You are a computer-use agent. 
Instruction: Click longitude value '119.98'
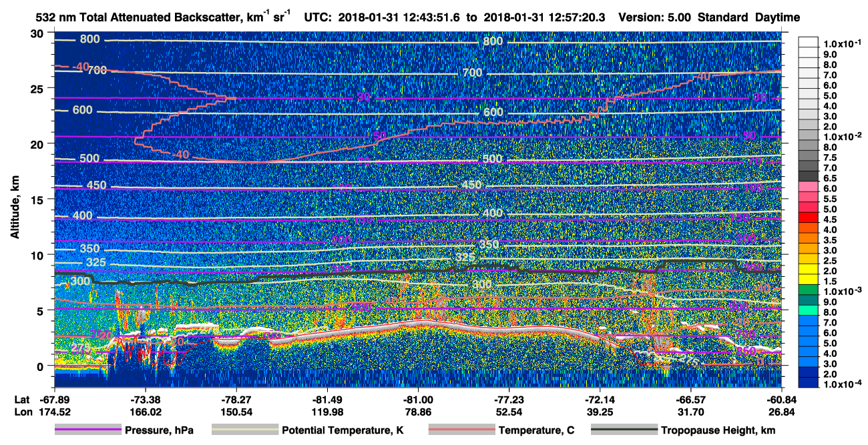click(x=327, y=412)
